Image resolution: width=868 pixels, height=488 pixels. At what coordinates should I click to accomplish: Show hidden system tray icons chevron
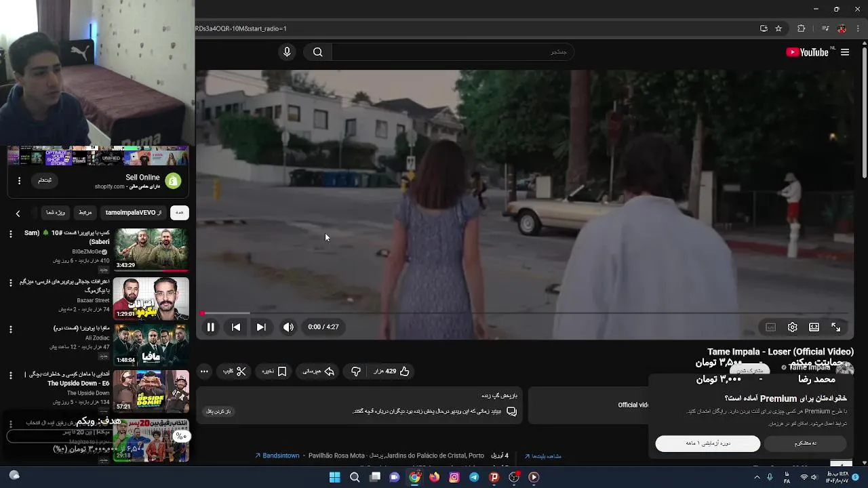(757, 477)
